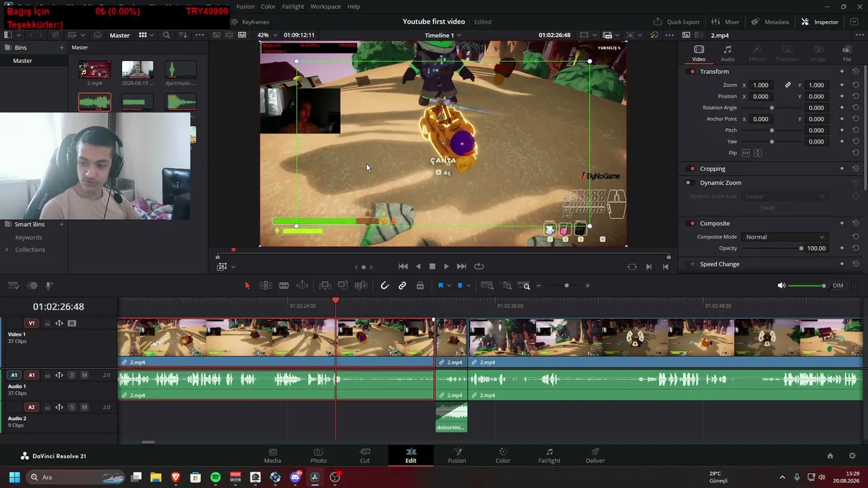Switch to the Deliver page
The height and width of the screenshot is (488, 868).
pos(595,455)
